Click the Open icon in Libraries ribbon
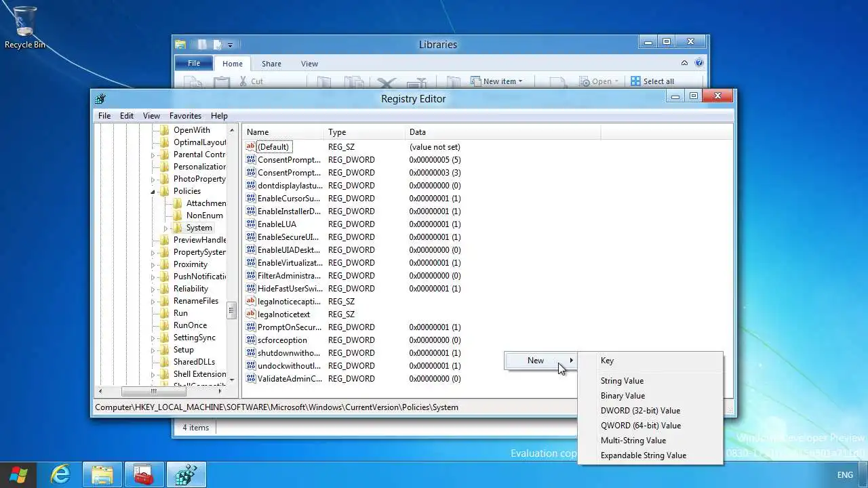868x488 pixels. pos(585,81)
